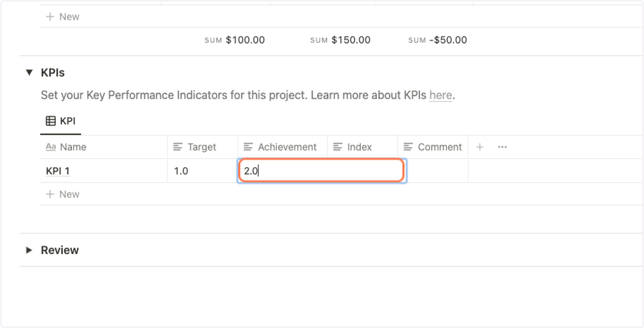The height and width of the screenshot is (328, 644).
Task: Click the text-type icon beside Index
Action: point(338,147)
